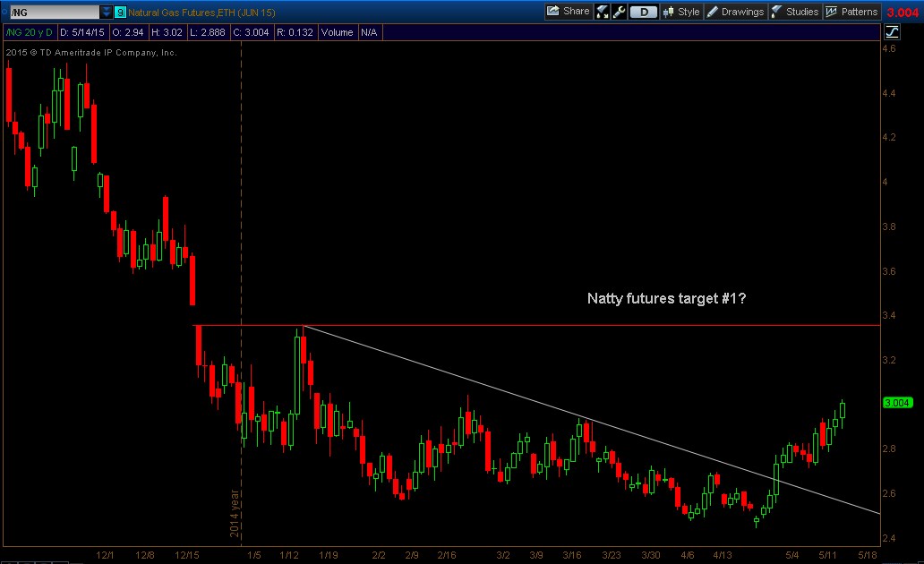Open the Studies menu
924x564 pixels.
click(795, 12)
